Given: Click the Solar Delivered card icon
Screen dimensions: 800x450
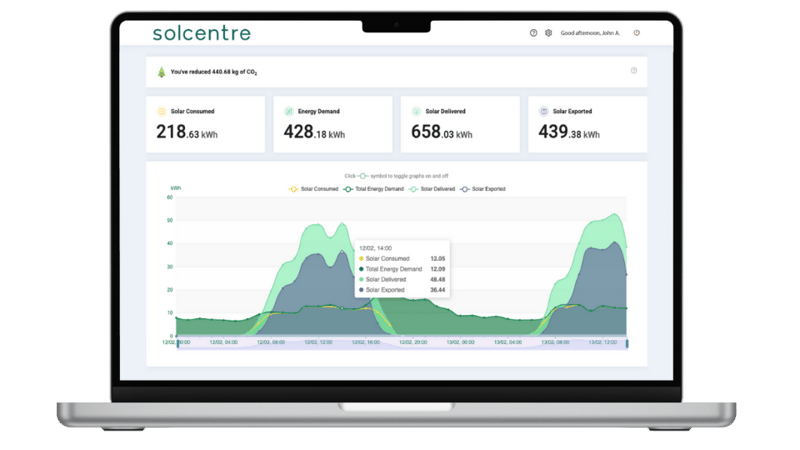Looking at the screenshot, I should tap(416, 111).
